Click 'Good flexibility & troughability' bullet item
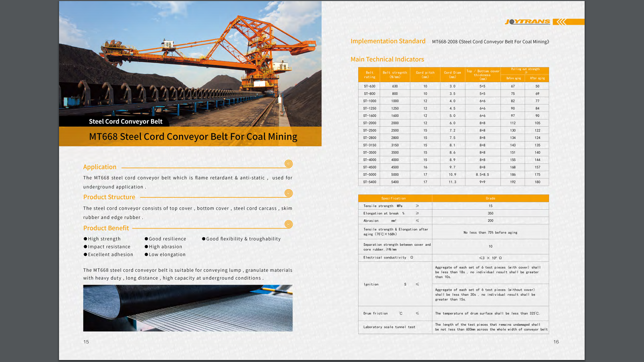This screenshot has width=644, height=362. [242, 239]
